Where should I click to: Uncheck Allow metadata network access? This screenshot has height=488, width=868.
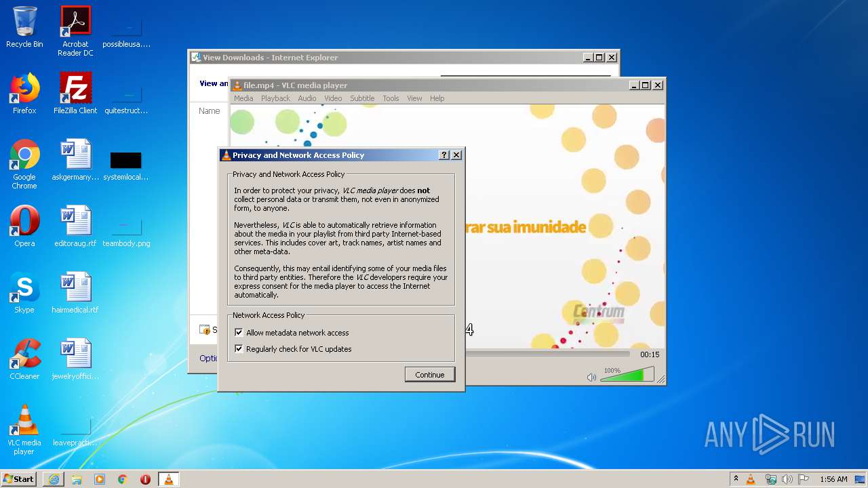[239, 333]
